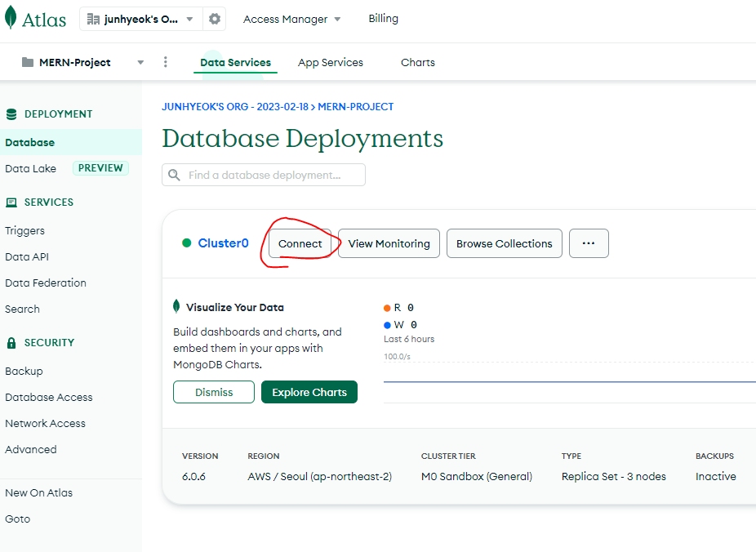
Task: Open Search in the sidebar
Action: click(x=22, y=309)
